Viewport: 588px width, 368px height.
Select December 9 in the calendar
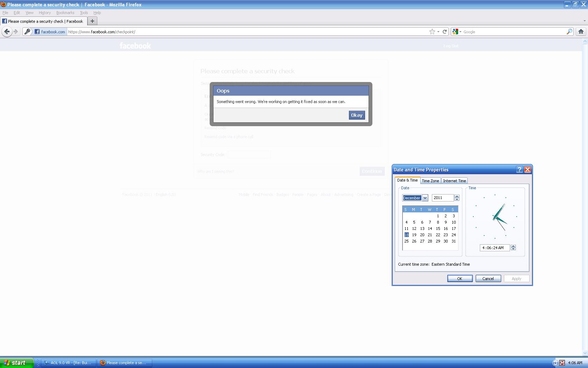click(x=446, y=222)
